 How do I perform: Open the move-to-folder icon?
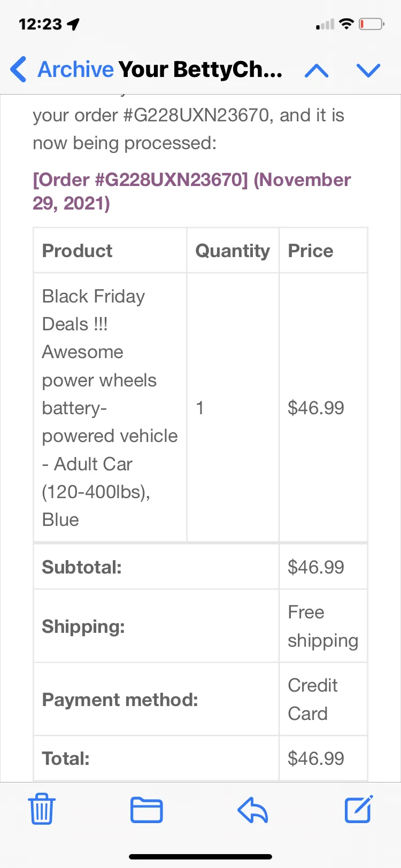[x=146, y=809]
